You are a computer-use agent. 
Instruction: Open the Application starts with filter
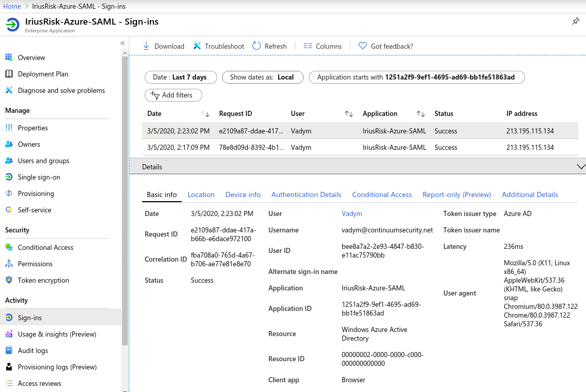pos(417,77)
